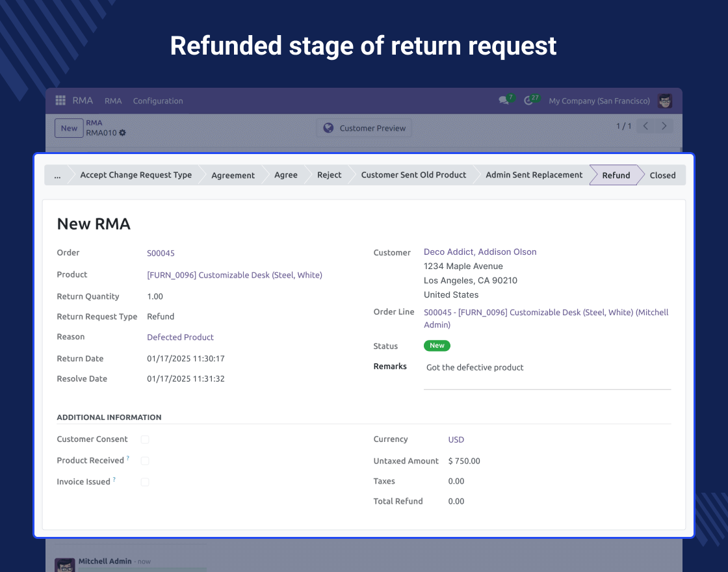Screen dimensions: 728x572
Task: Click the 1234 Maple Avenue address line
Action: point(463,266)
